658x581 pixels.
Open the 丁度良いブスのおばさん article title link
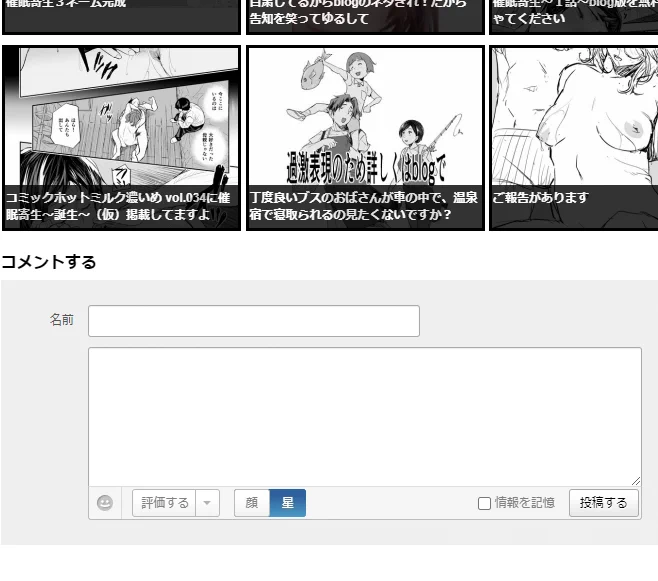pos(363,206)
